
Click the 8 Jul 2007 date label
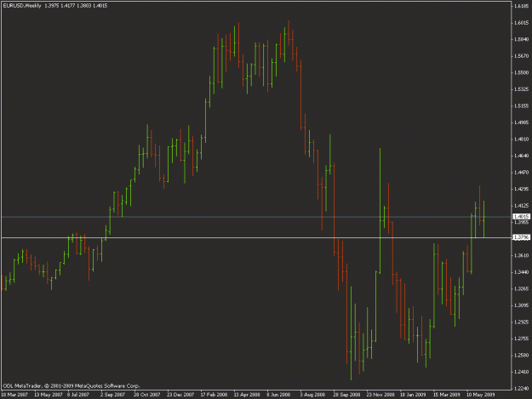[78, 395]
